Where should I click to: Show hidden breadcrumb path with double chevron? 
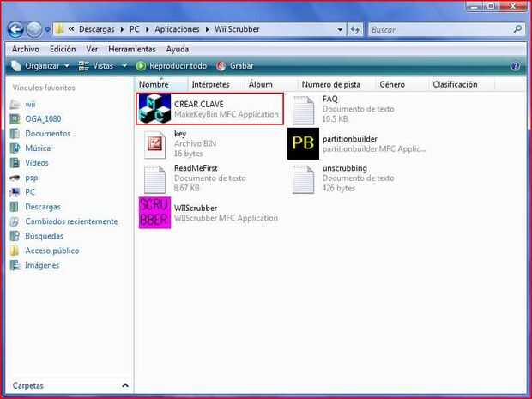[71, 29]
